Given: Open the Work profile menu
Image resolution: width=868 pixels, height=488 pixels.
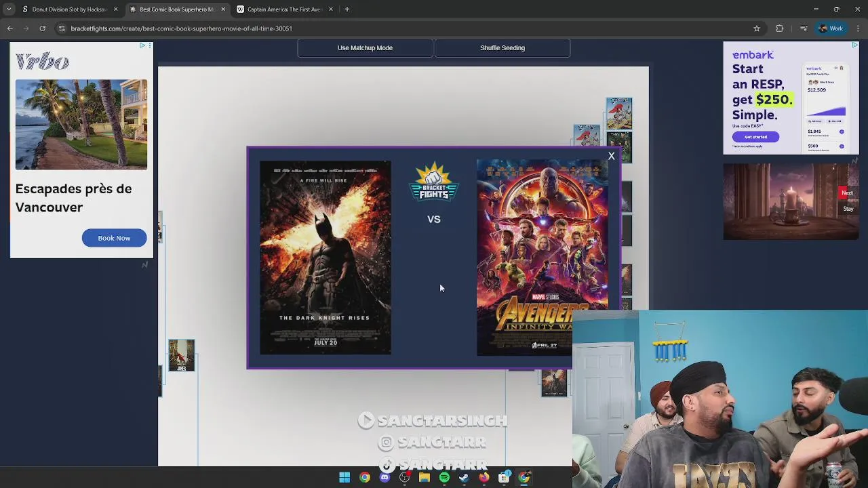Looking at the screenshot, I should [x=831, y=28].
